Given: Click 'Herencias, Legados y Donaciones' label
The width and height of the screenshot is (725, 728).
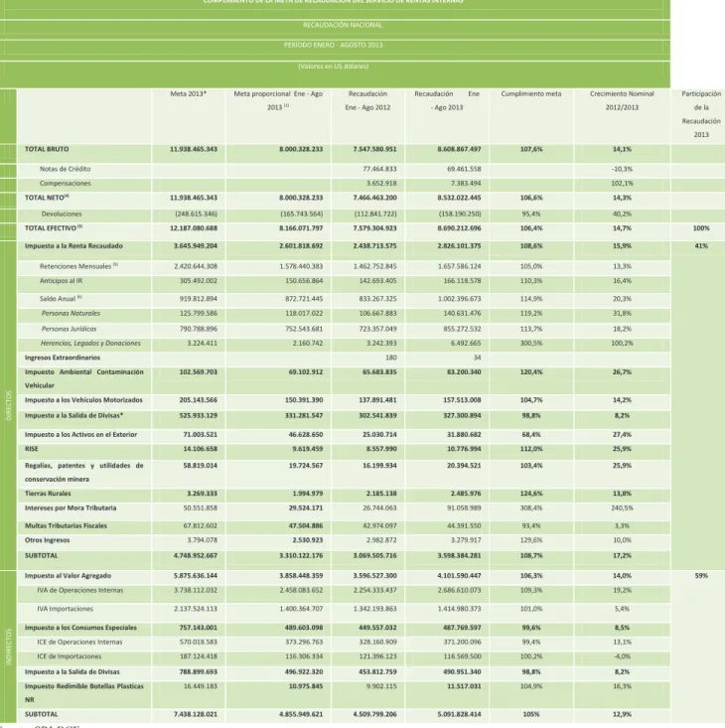Looking at the screenshot, I should pos(90,344).
